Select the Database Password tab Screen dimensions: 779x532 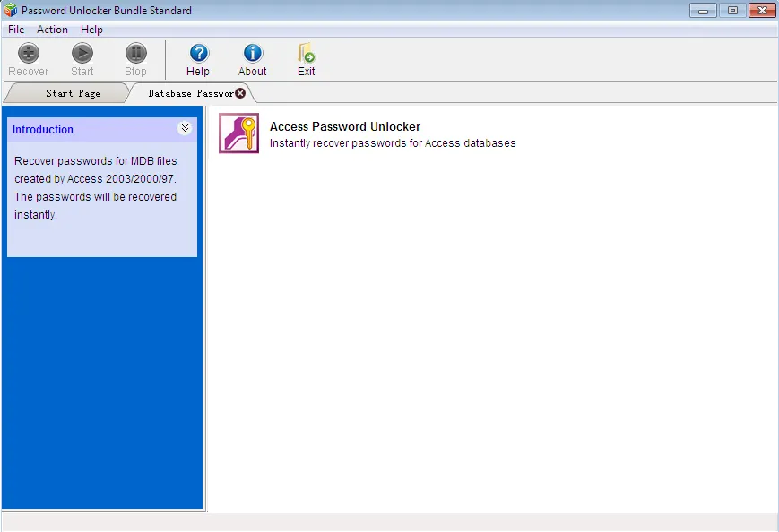tap(184, 92)
